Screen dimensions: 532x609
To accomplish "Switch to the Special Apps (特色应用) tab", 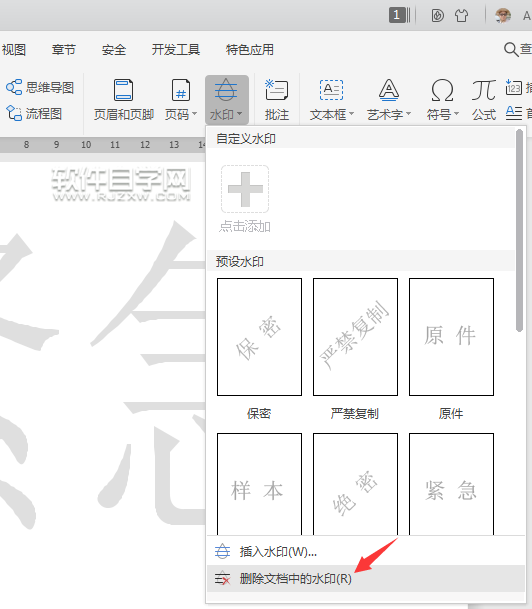I will point(250,49).
